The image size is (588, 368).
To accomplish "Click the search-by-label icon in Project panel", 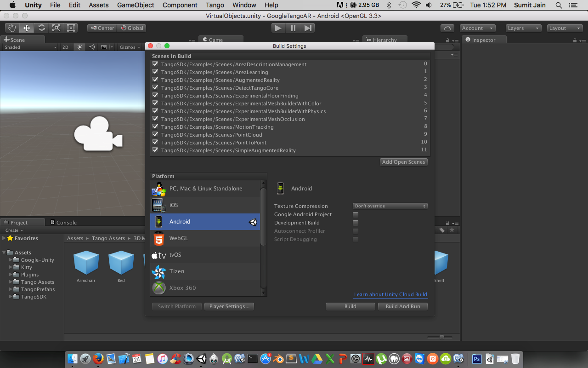I will (442, 230).
